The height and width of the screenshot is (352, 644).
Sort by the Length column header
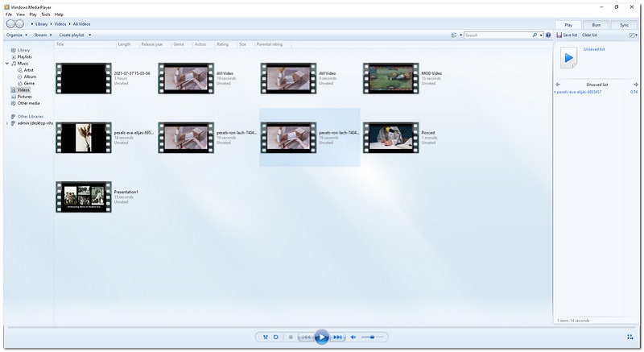pyautogui.click(x=127, y=44)
